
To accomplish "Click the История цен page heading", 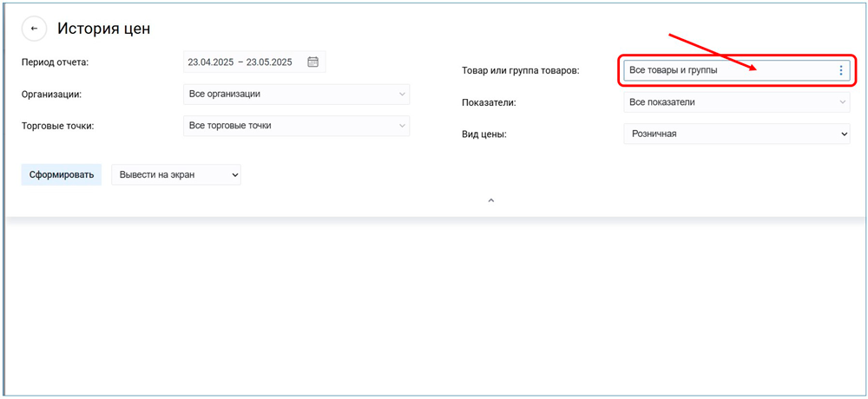I will click(x=104, y=29).
